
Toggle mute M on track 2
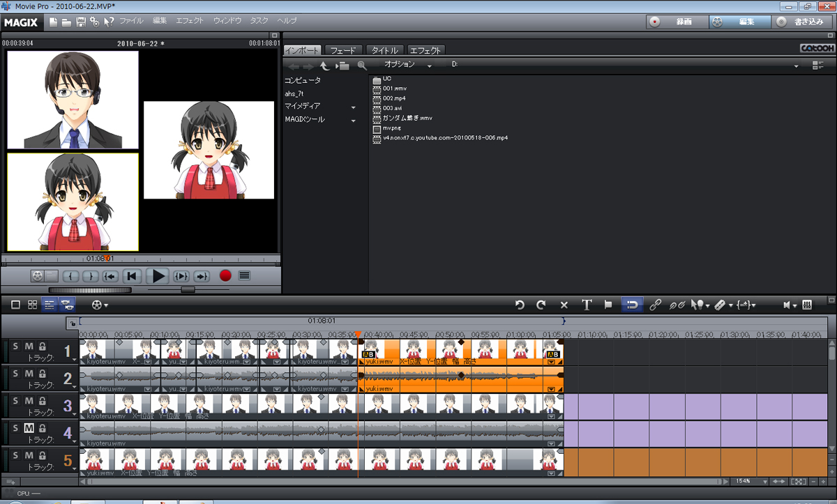click(x=29, y=374)
